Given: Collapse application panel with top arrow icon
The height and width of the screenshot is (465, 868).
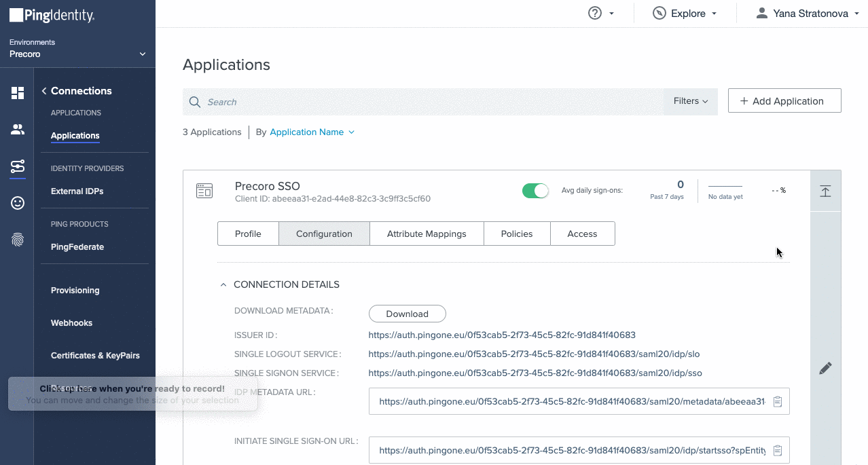Looking at the screenshot, I should point(825,191).
